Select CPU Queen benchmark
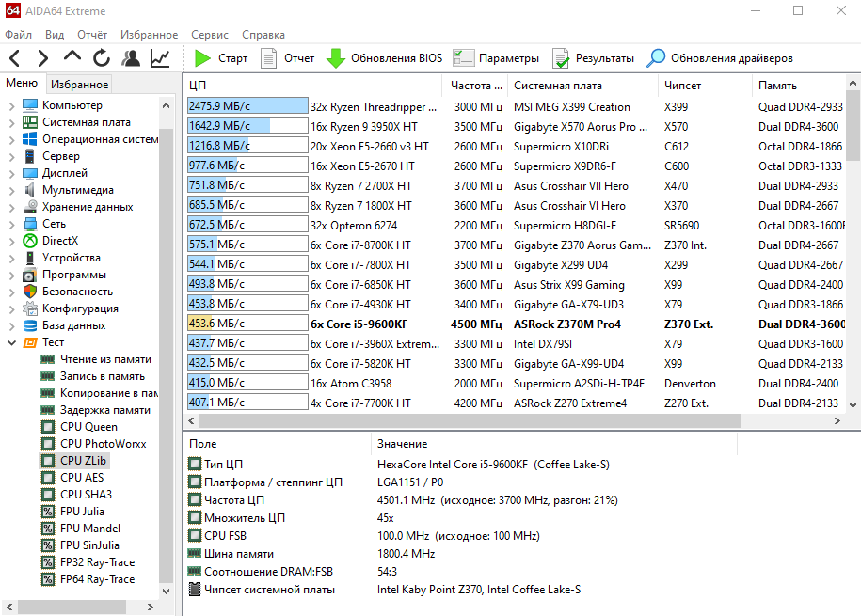This screenshot has width=861, height=616. (x=88, y=427)
